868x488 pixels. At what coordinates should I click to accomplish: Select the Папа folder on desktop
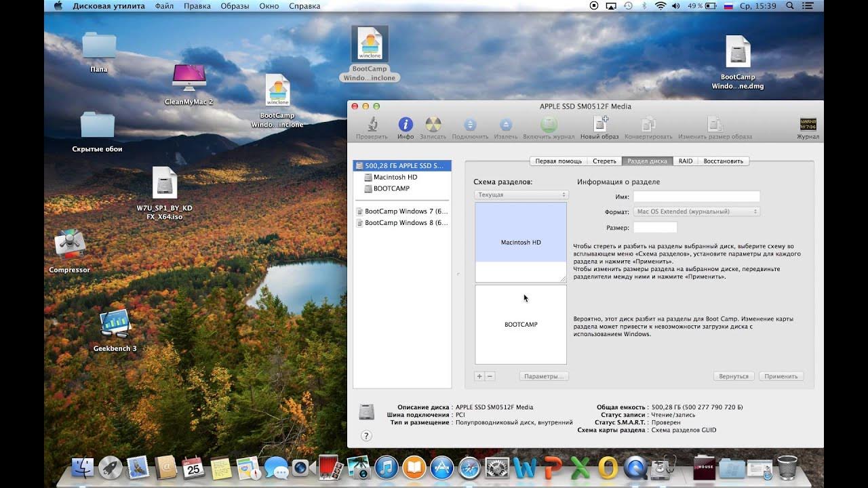(x=99, y=46)
